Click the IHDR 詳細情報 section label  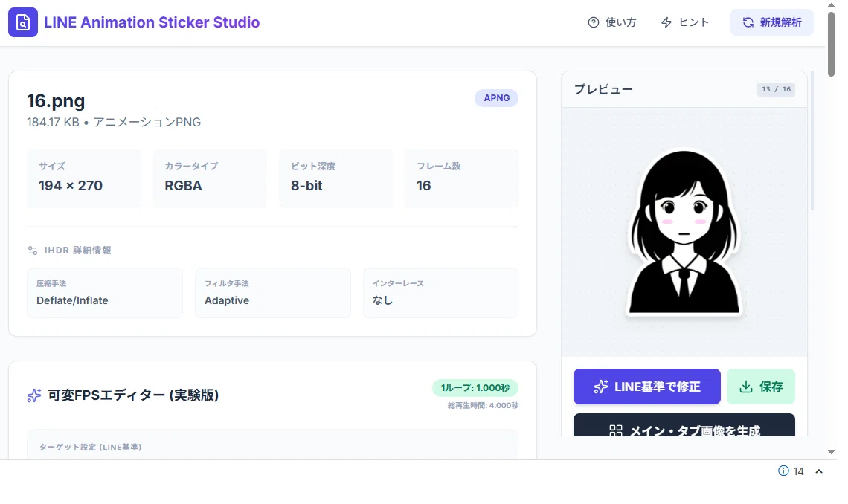point(78,250)
